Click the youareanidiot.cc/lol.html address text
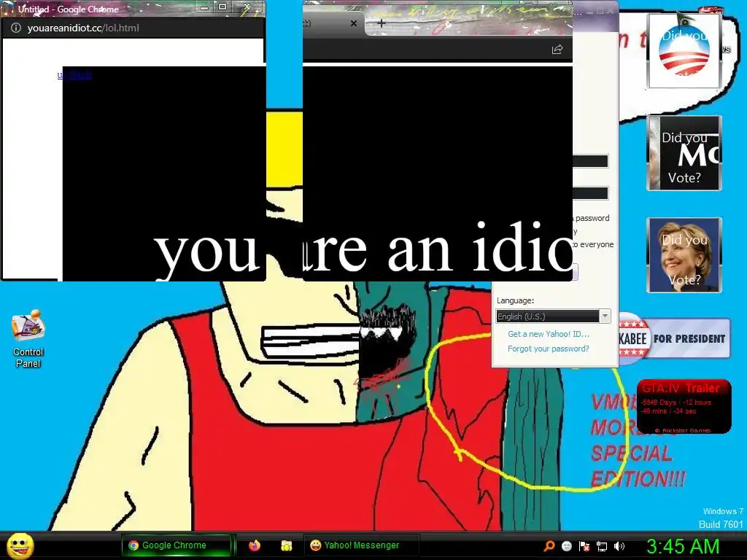Viewport: 747px width, 560px height. point(83,28)
